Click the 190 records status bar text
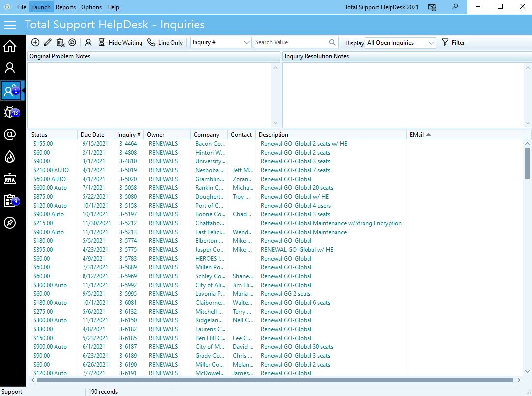The image size is (532, 396). point(103,392)
